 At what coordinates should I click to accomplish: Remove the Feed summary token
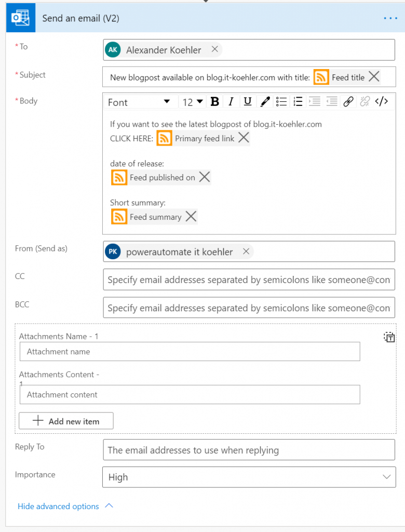[x=191, y=216]
